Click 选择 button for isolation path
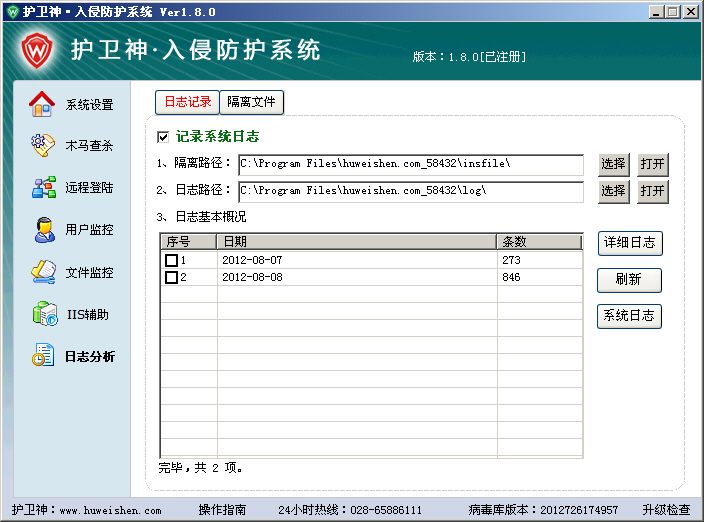This screenshot has width=704, height=522. point(613,164)
